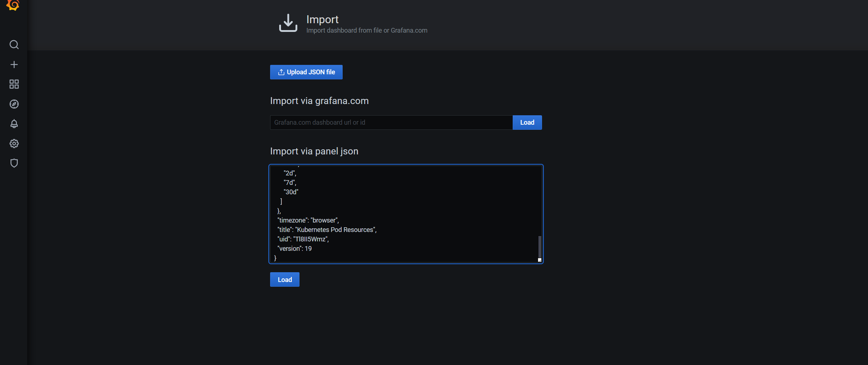Click the Import page title
Image resolution: width=868 pixels, height=365 pixels.
(x=322, y=19)
